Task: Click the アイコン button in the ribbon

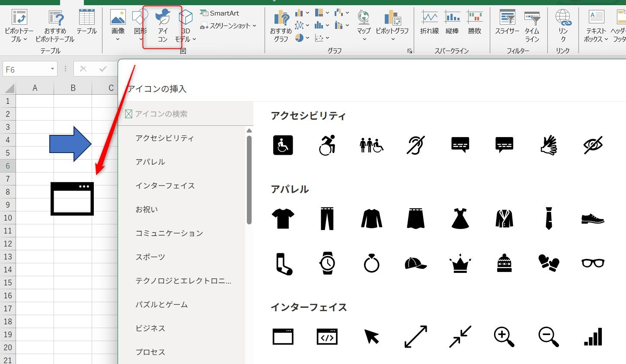Action: click(163, 26)
